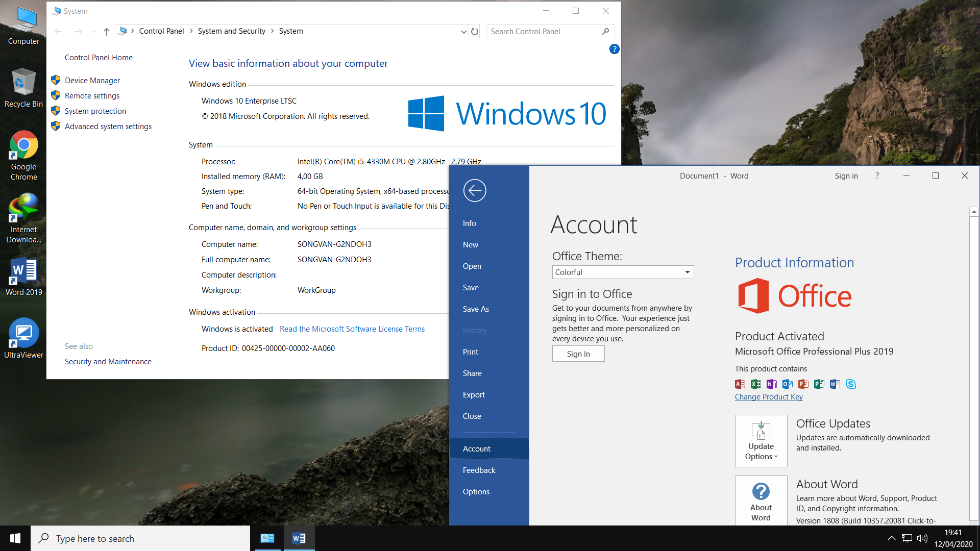Viewport: 980px width, 551px height.
Task: Click the Word icon under product contains
Action: [x=835, y=384]
